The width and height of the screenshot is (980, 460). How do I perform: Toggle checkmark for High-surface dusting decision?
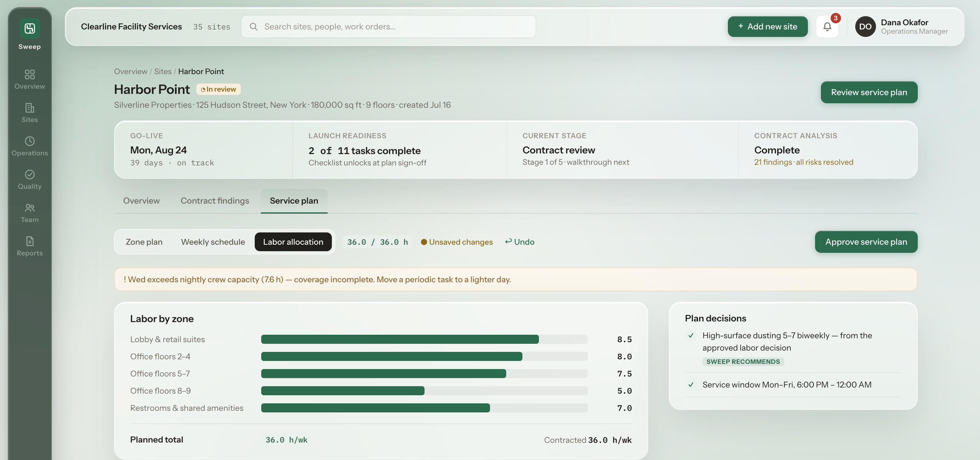pyautogui.click(x=691, y=335)
